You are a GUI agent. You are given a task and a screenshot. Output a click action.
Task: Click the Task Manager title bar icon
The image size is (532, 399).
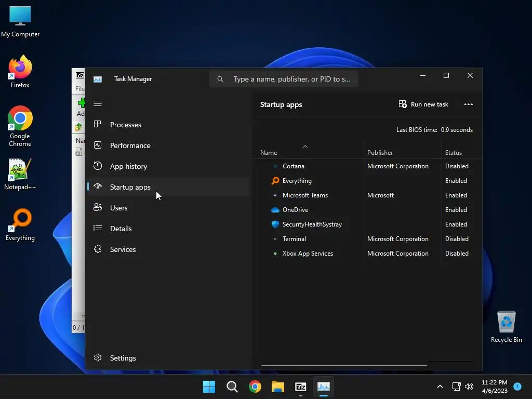coord(98,79)
